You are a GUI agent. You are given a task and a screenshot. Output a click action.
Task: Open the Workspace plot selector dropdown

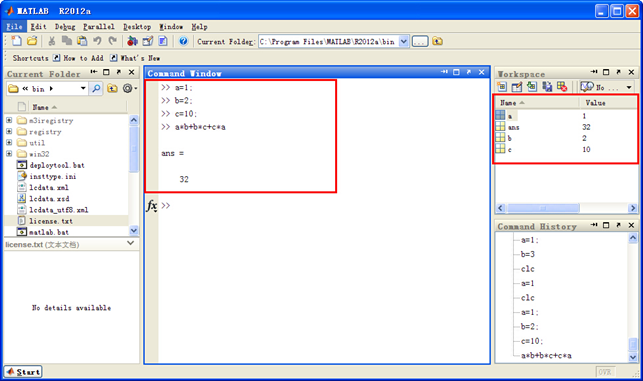pyautogui.click(x=629, y=87)
